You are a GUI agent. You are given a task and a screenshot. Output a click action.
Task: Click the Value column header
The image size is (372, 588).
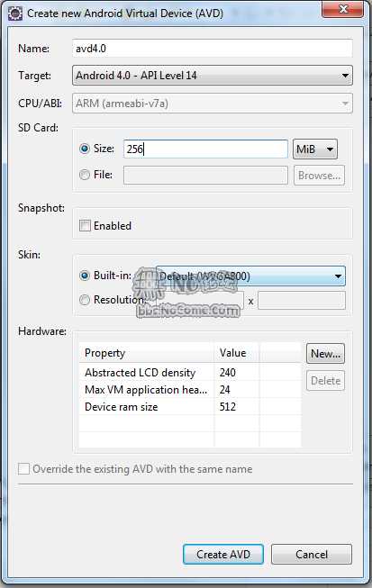tap(237, 353)
